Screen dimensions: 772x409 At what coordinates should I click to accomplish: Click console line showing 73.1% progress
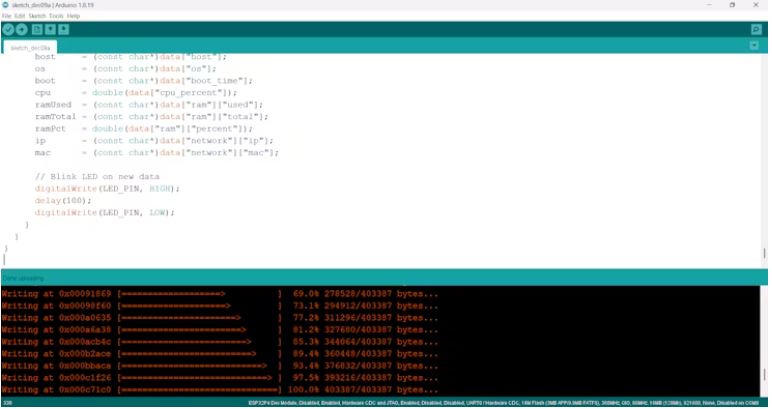(220, 306)
